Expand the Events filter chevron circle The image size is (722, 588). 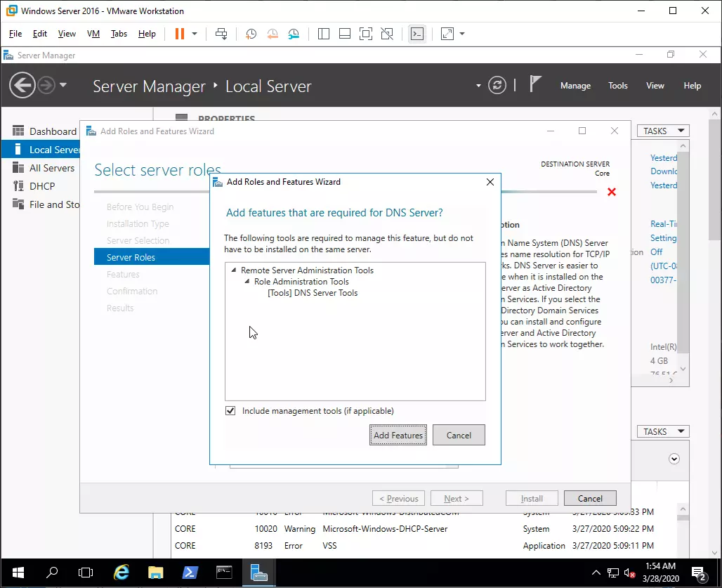[674, 459]
